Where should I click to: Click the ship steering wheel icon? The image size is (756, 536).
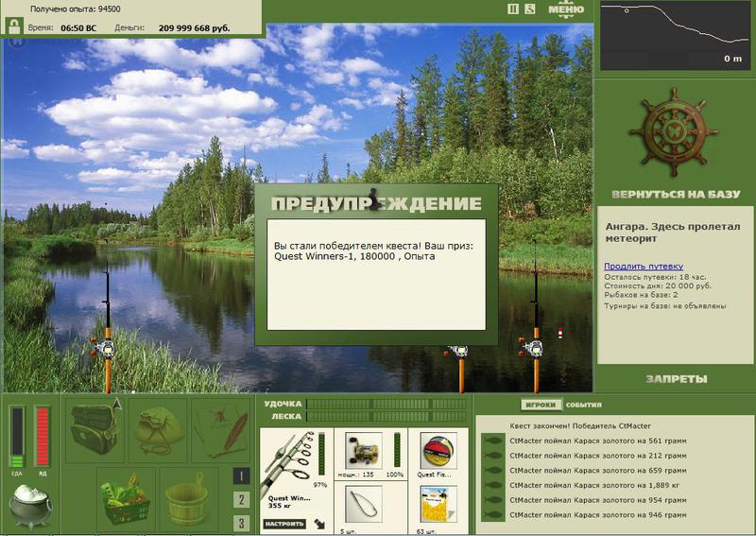[674, 131]
